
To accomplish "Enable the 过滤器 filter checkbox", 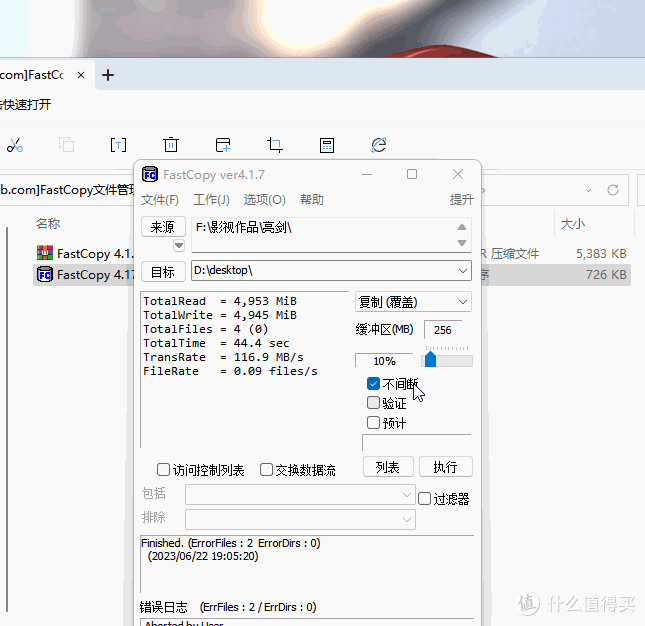I will [424, 498].
